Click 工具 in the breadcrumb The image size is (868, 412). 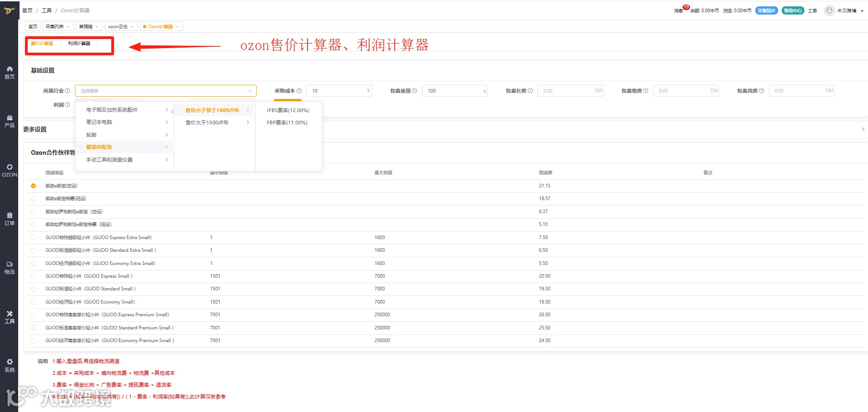pyautogui.click(x=47, y=10)
